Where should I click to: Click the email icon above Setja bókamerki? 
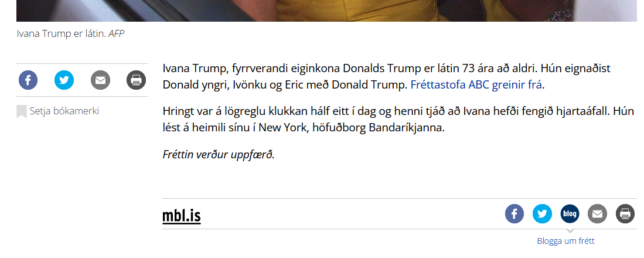(100, 80)
